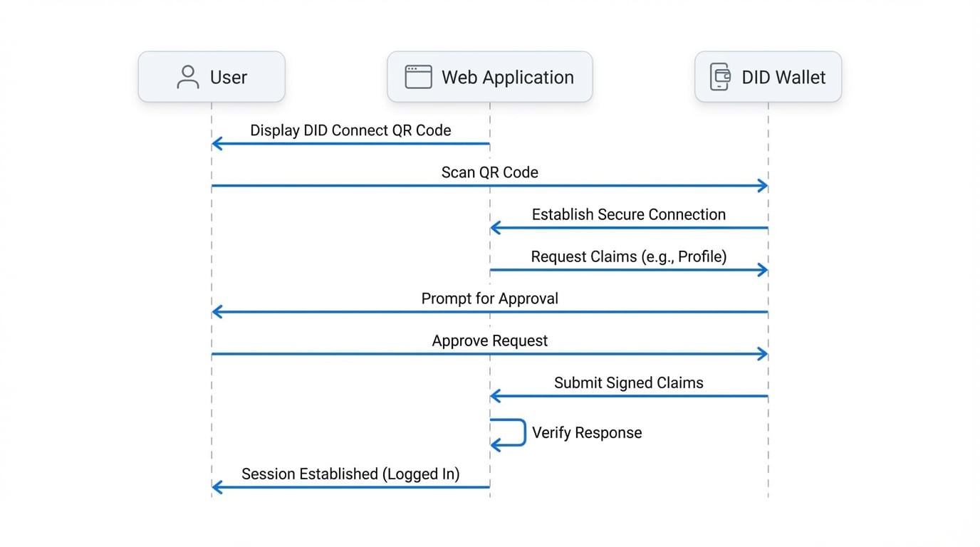Click the DID Wallet phone icon
980x547 pixels.
(x=720, y=77)
